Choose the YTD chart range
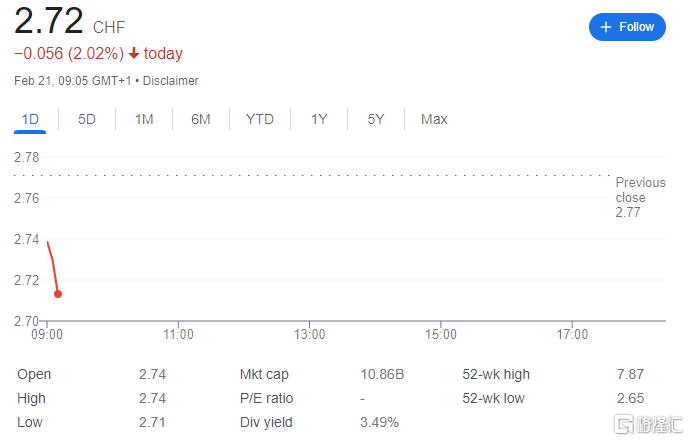 (260, 119)
